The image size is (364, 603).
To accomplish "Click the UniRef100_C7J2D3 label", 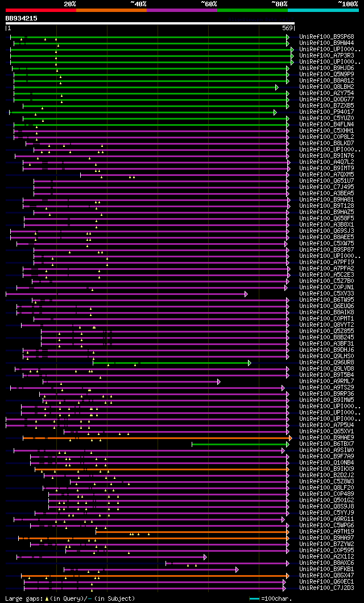I will (x=327, y=588).
